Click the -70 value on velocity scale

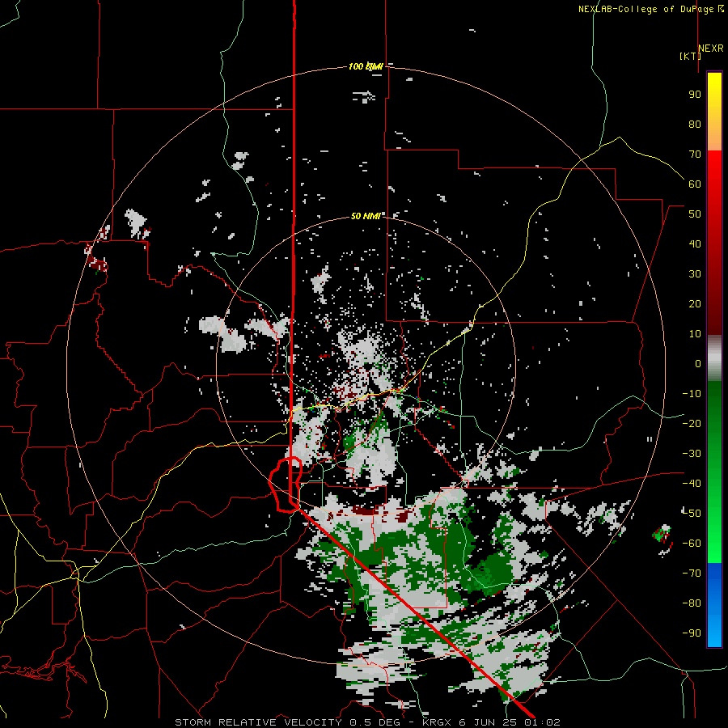(692, 574)
